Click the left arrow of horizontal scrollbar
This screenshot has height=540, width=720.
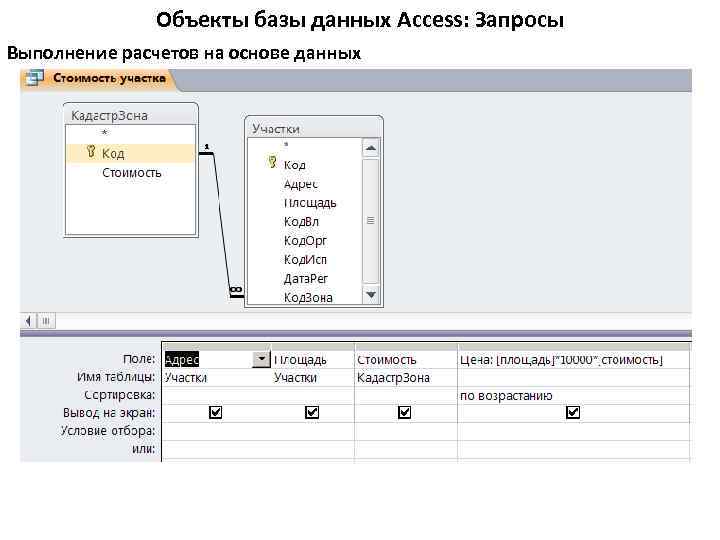click(x=28, y=321)
